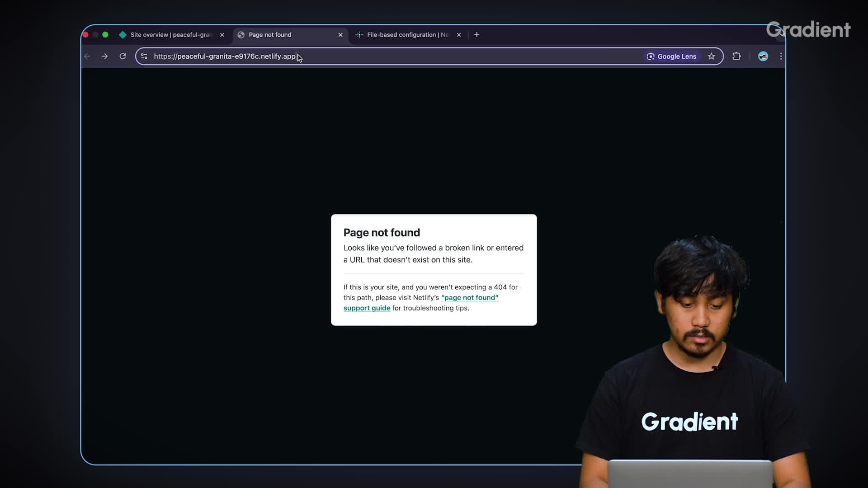This screenshot has height=488, width=868.
Task: Select the 'File-based configuration' tab
Action: tap(408, 34)
